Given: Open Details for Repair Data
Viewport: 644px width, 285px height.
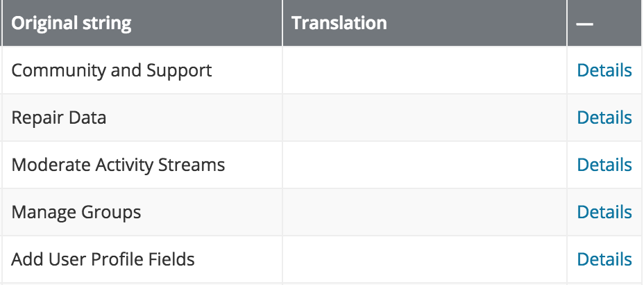Looking at the screenshot, I should click(x=604, y=117).
